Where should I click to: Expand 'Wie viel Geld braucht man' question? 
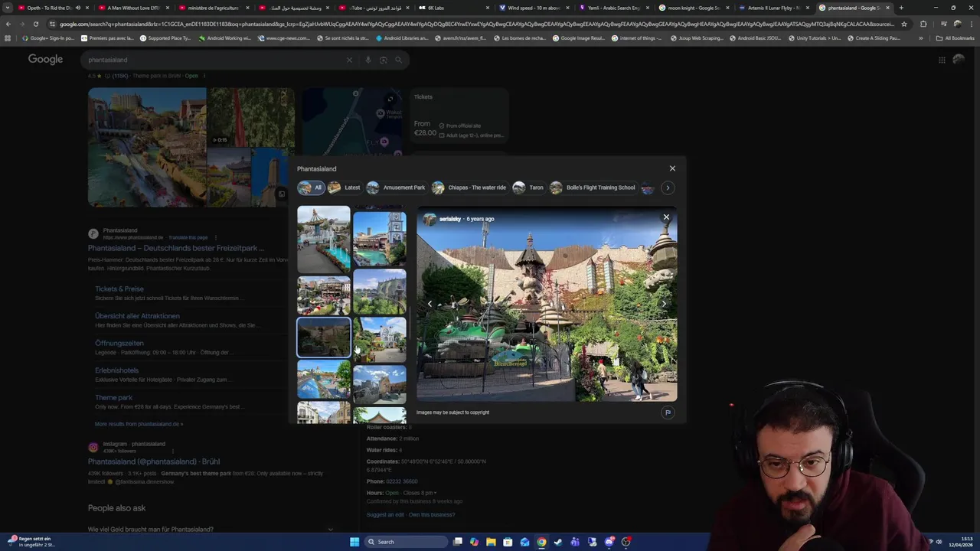[211, 530]
